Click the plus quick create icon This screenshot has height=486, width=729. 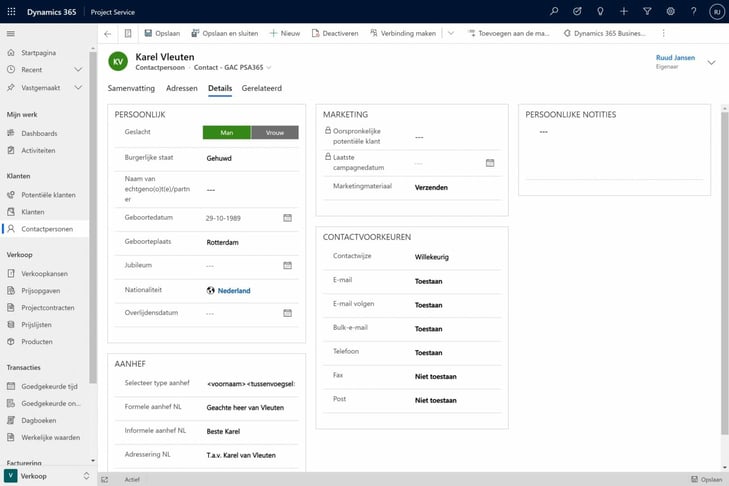[624, 12]
